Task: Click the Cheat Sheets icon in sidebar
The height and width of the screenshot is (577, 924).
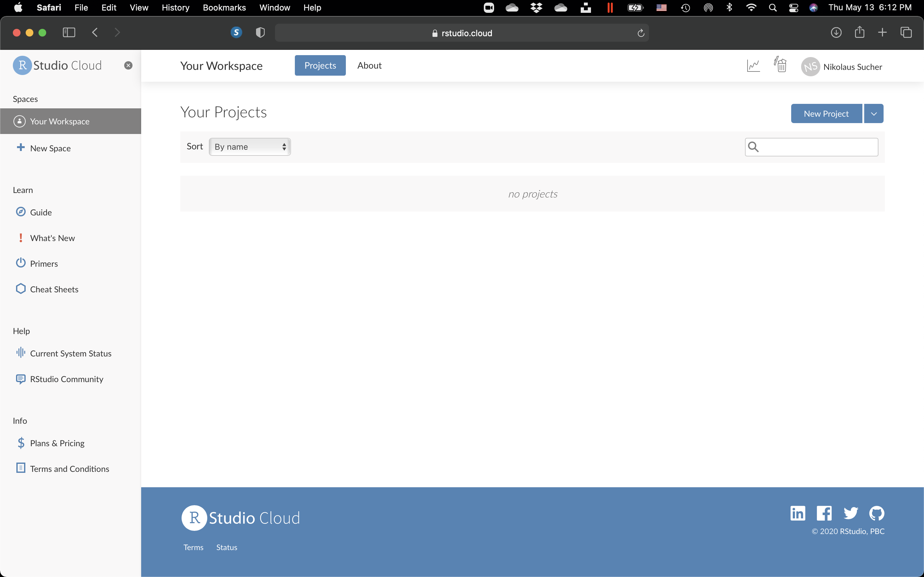Action: point(21,288)
